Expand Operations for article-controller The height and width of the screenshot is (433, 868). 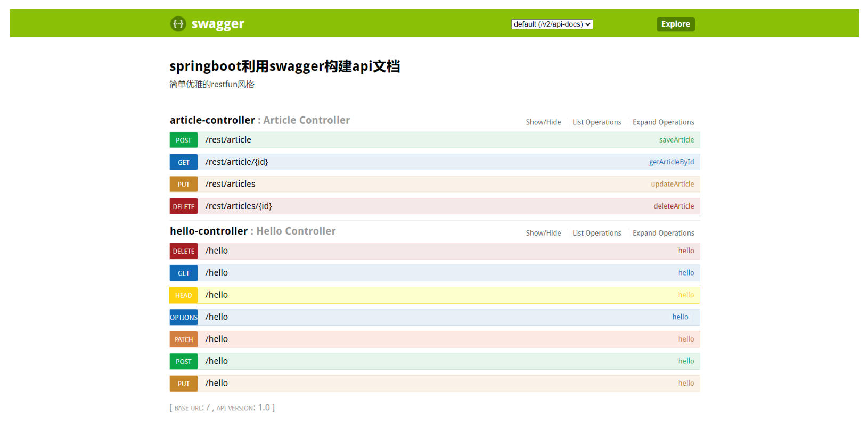point(663,122)
